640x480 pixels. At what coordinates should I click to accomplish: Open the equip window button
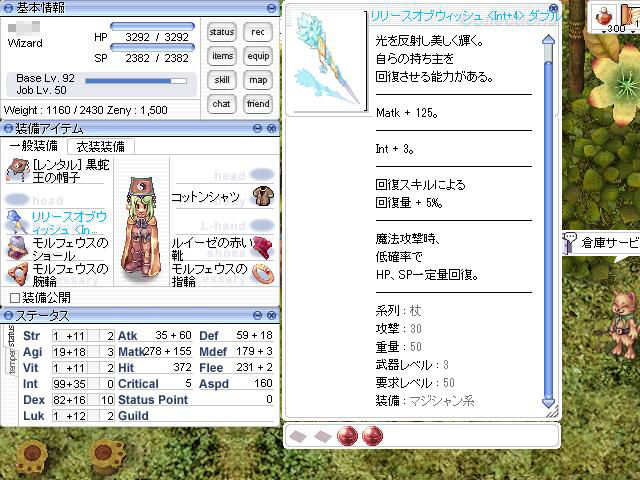click(258, 56)
